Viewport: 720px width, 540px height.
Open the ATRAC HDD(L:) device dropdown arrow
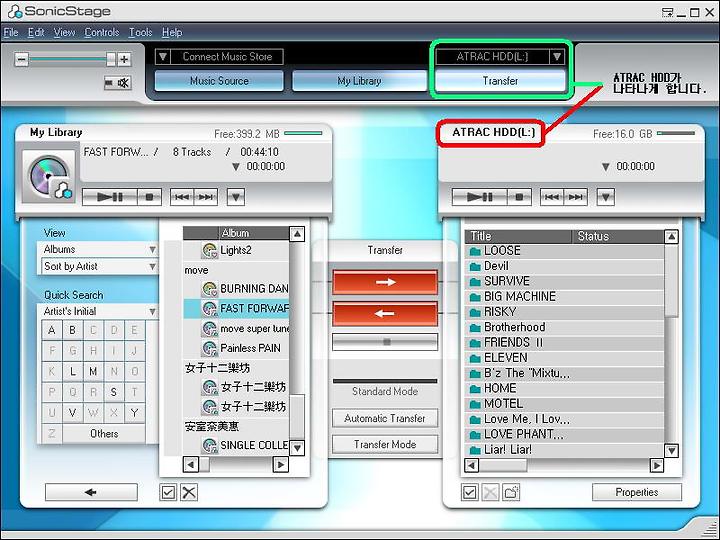click(x=557, y=56)
